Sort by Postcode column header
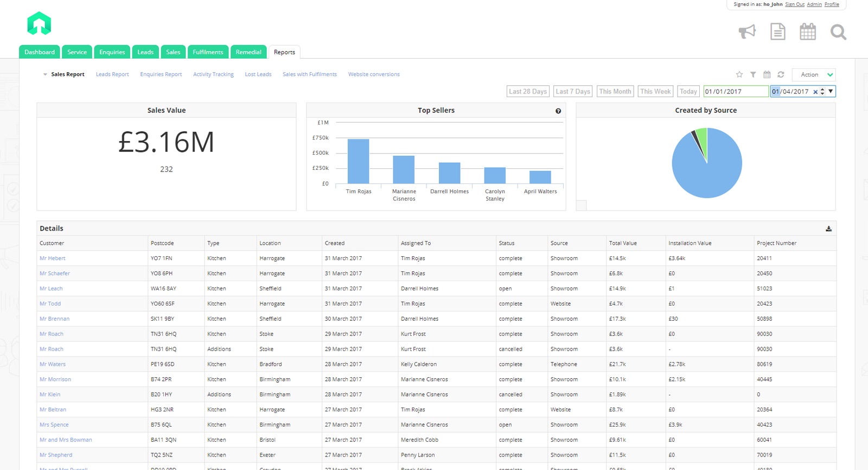Image resolution: width=868 pixels, height=470 pixels. pos(162,243)
